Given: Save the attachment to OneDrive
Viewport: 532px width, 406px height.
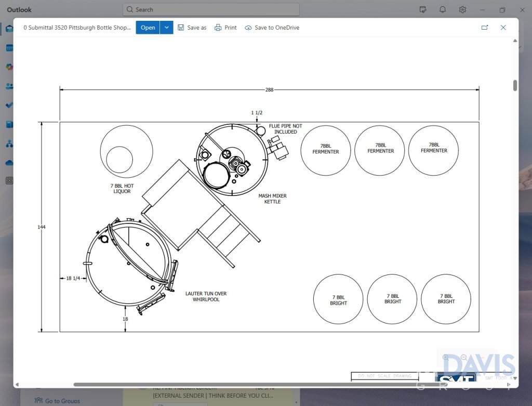Looking at the screenshot, I should pyautogui.click(x=272, y=28).
